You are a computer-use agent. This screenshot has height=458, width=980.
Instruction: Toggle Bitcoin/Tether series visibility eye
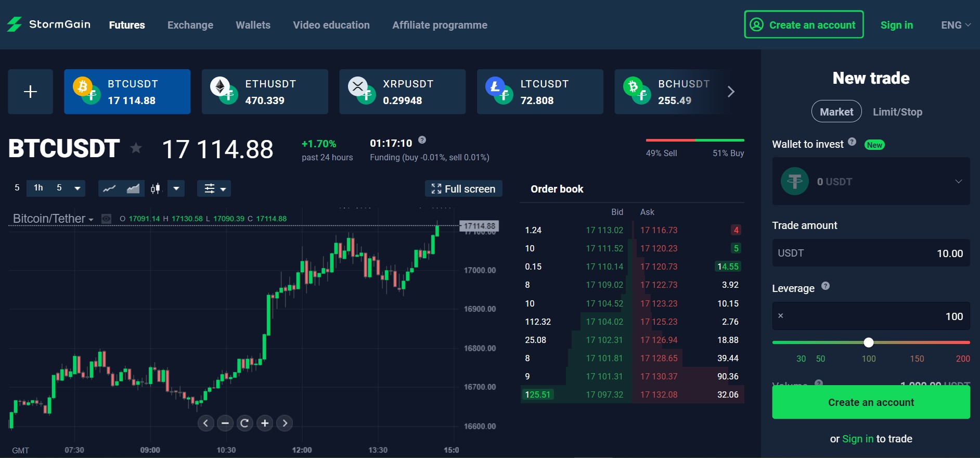pyautogui.click(x=106, y=219)
